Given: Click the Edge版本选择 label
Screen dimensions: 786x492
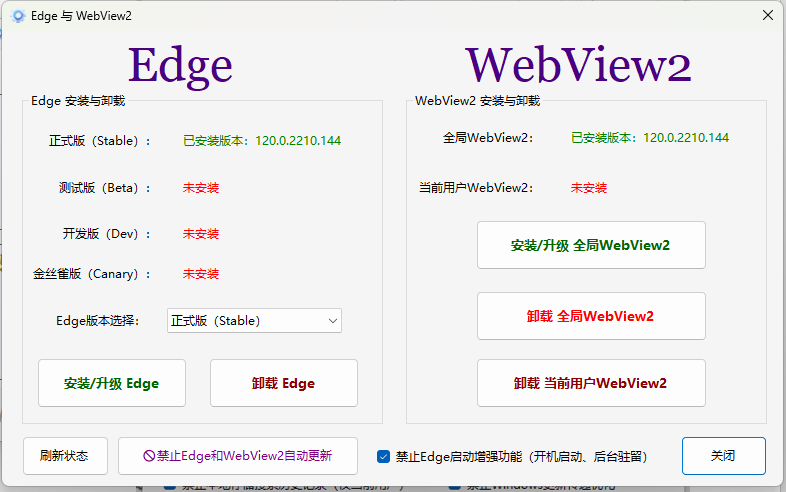Looking at the screenshot, I should coord(97,321).
